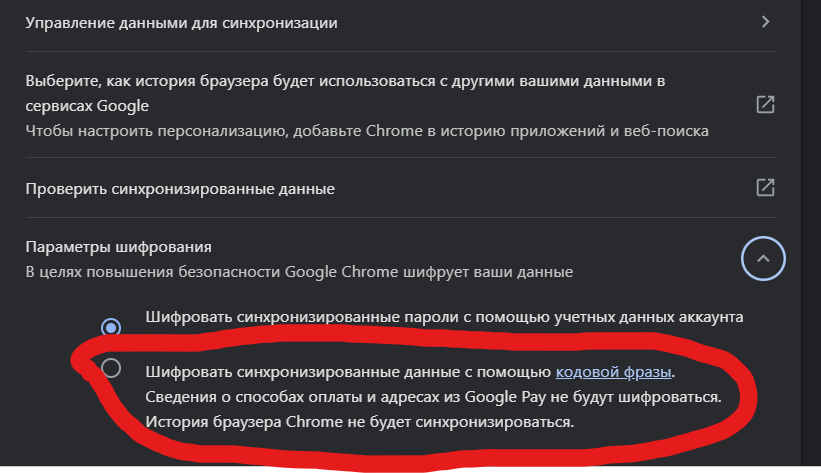This screenshot has width=821, height=473.
Task: Click external-link icon next to Проверить синхронизированные данные
Action: (x=765, y=187)
